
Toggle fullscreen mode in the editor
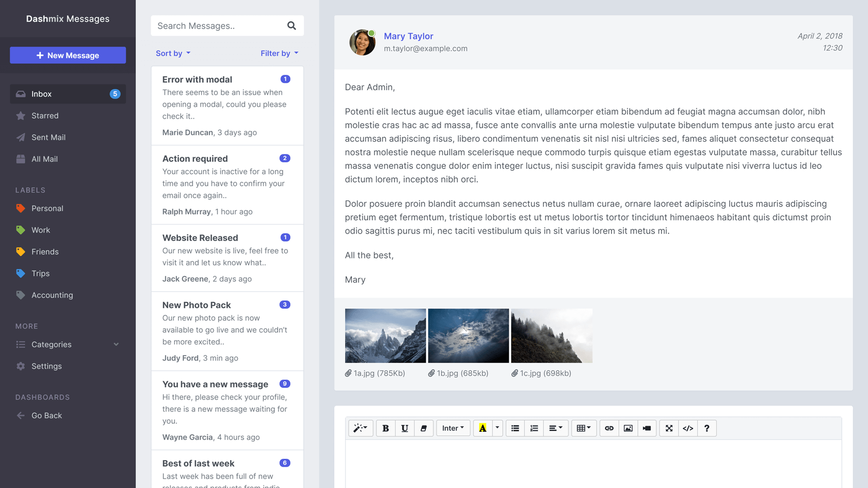(669, 428)
